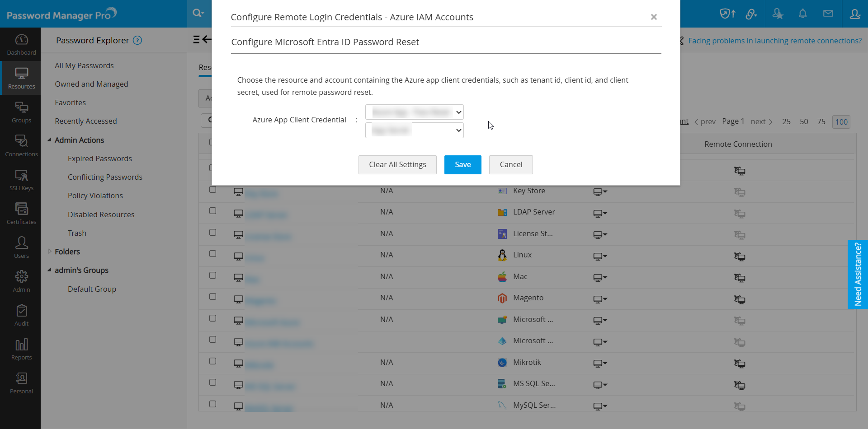Image resolution: width=868 pixels, height=429 pixels.
Task: Show 50 results per page
Action: (x=804, y=121)
